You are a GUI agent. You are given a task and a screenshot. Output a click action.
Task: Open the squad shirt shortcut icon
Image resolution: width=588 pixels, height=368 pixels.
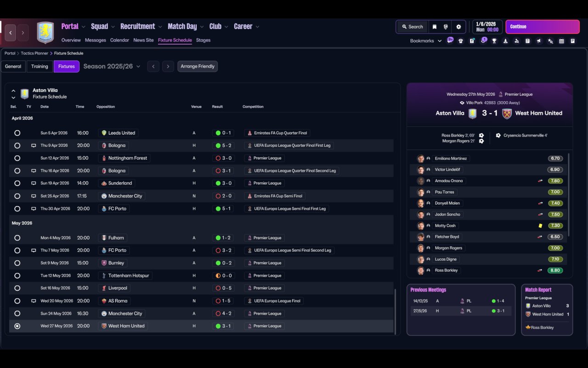click(x=461, y=41)
